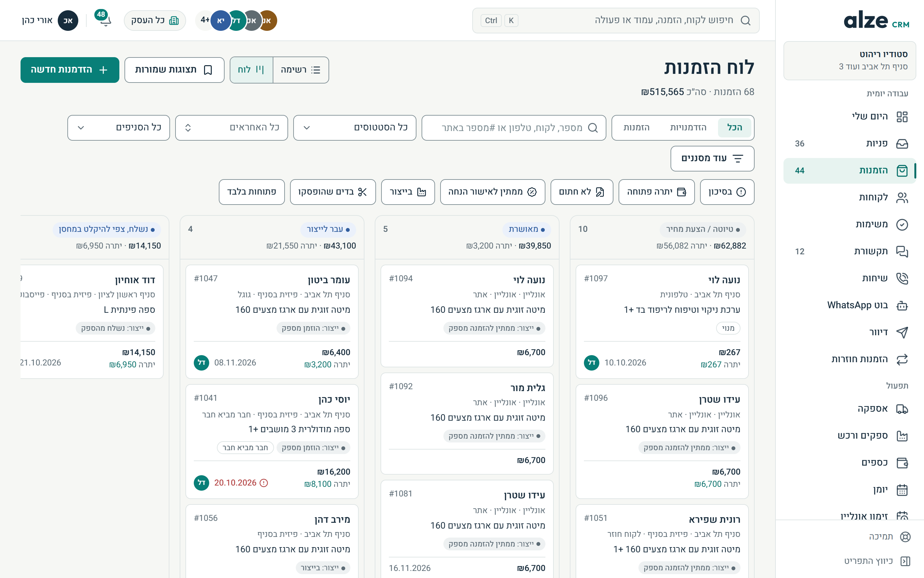
Task: Click פתוחות בלבד filter chip
Action: coord(252,192)
